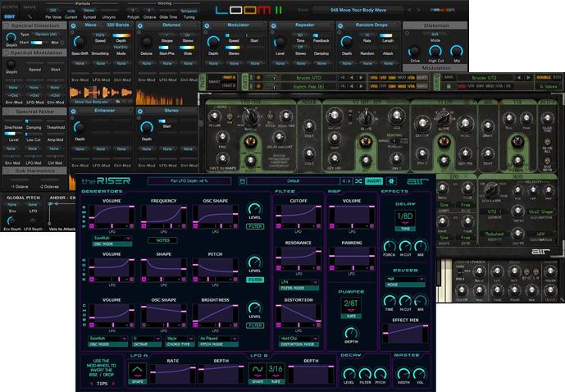Toggle the Loom Repeater module power button
Viewport: 565px width, 392px height.
pyautogui.click(x=274, y=25)
